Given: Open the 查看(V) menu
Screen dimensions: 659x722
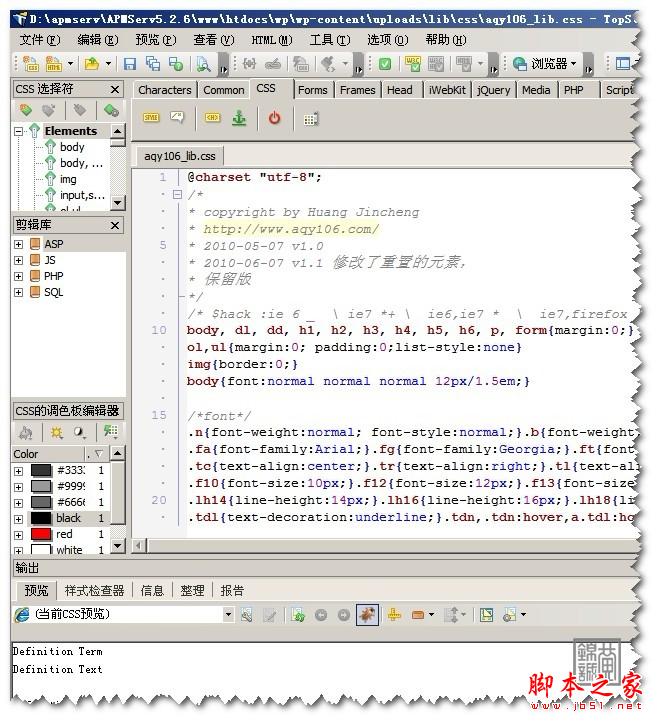Looking at the screenshot, I should pos(214,40).
